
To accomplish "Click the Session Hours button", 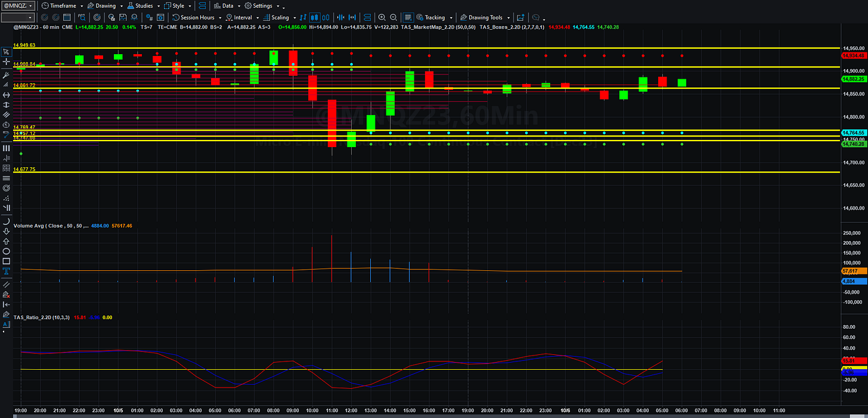I will [x=193, y=17].
